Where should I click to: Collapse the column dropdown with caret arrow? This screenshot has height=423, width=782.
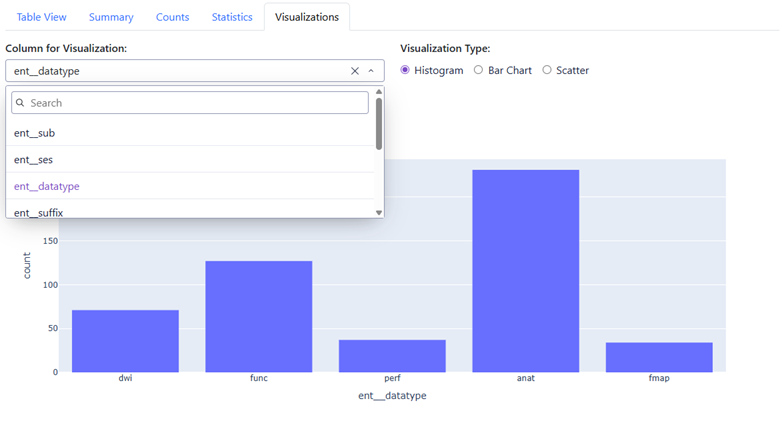coord(371,71)
